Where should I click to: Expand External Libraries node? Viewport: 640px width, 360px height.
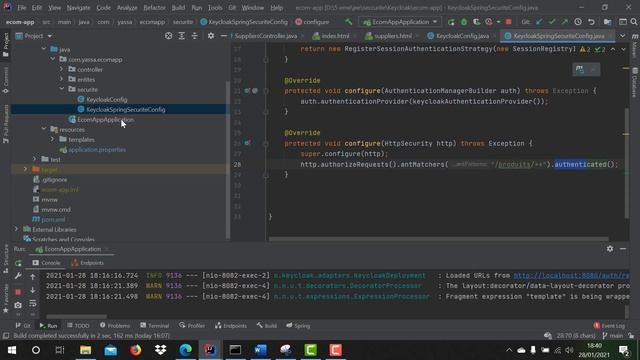tap(16, 229)
